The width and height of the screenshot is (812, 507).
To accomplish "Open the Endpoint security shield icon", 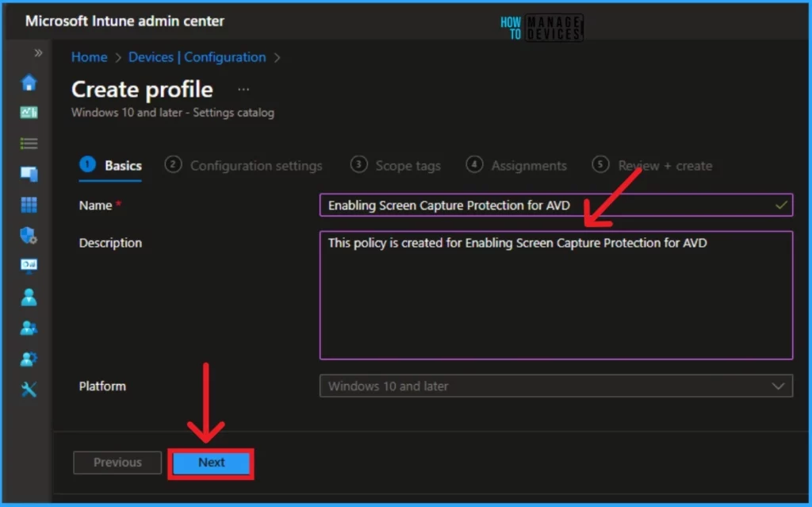I will [x=29, y=236].
